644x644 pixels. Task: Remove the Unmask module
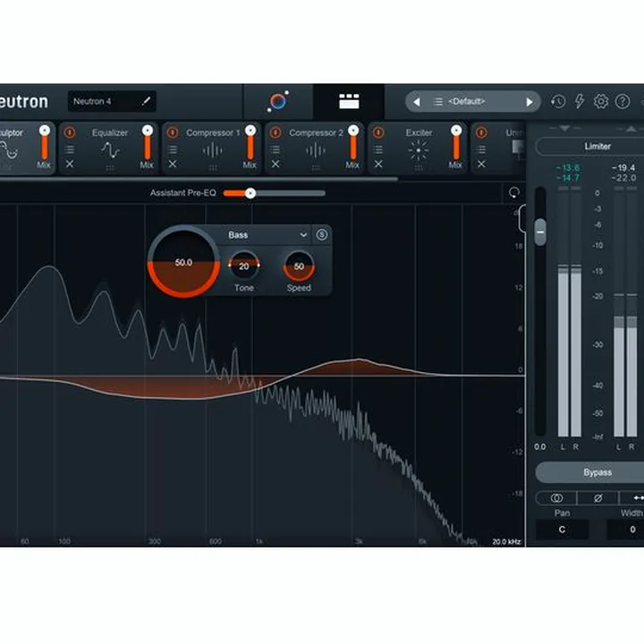tap(481, 164)
